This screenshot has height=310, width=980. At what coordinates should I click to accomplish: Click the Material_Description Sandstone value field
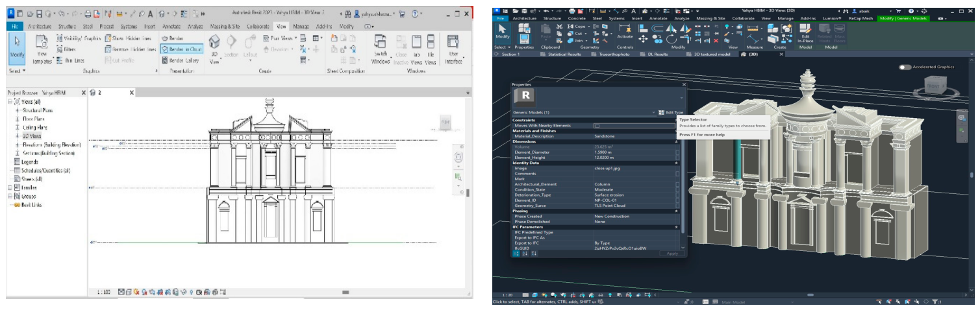click(x=633, y=136)
